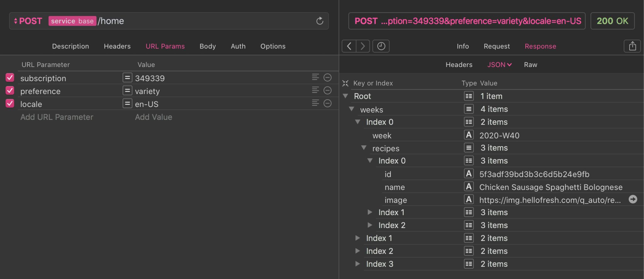Expand weeks Index 2 node

click(358, 251)
